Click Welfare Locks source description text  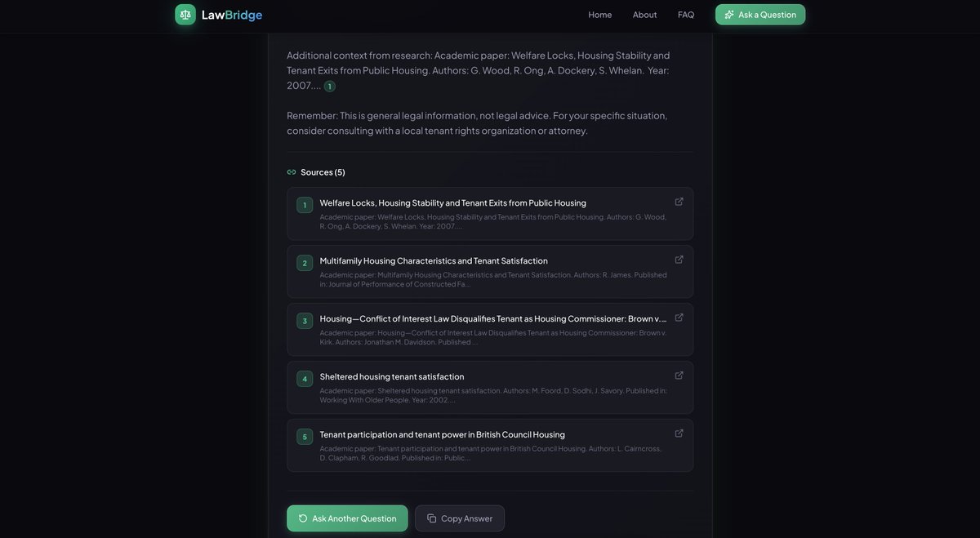(493, 221)
